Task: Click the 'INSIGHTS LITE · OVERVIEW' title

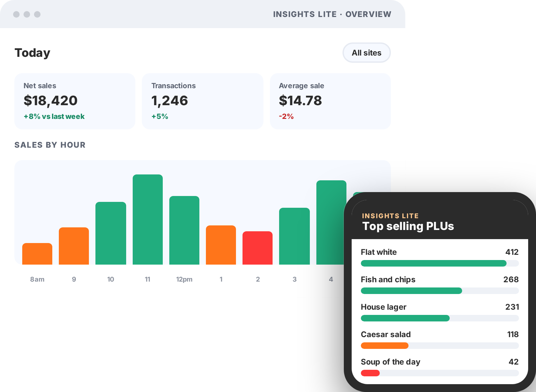Action: (332, 14)
